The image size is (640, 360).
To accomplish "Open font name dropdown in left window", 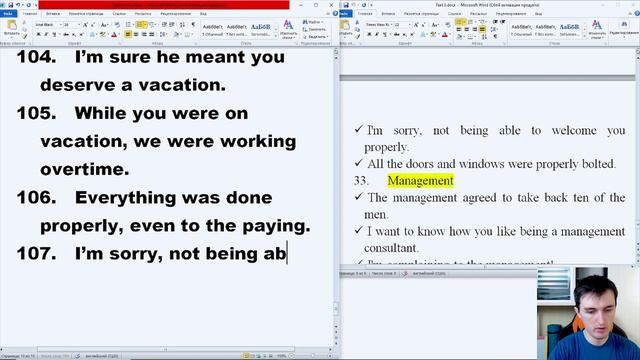I will tap(61, 24).
